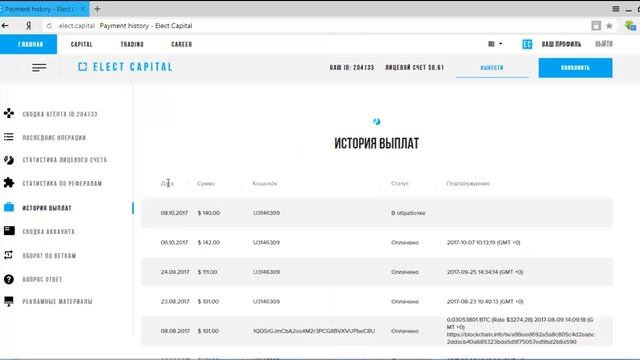
Task: Open Статистика по рефералам sidebar item
Action: click(62, 184)
